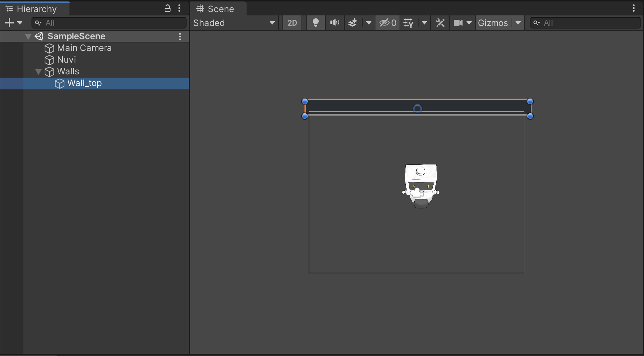
Task: Toggle hidden objects visibility counter
Action: click(387, 23)
